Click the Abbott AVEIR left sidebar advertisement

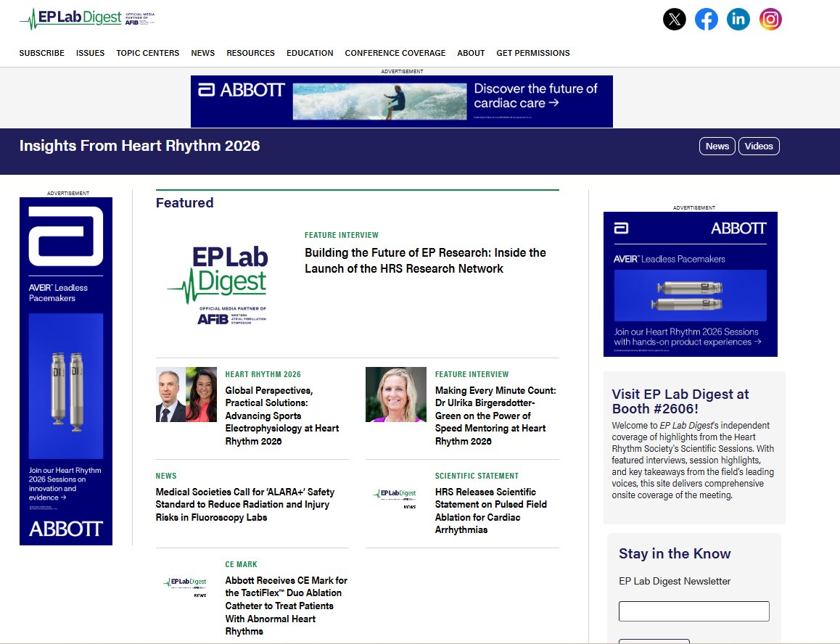point(66,371)
